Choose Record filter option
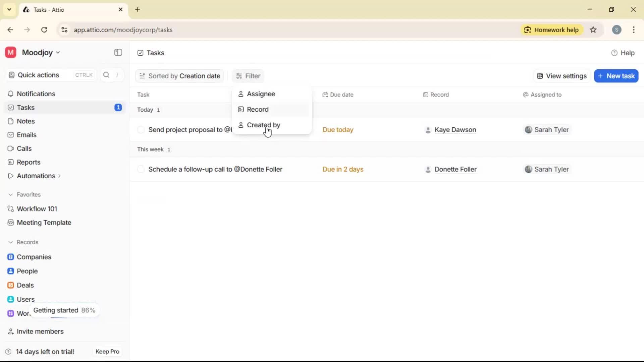This screenshot has height=362, width=644. [x=272, y=110]
